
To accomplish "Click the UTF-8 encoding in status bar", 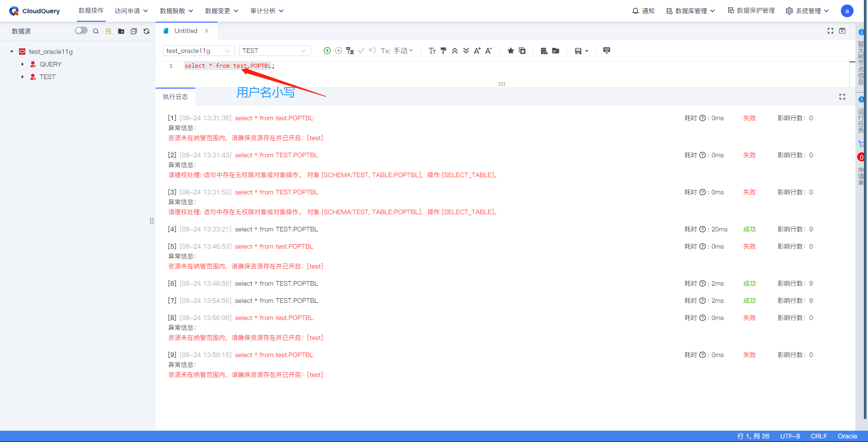I will click(790, 436).
